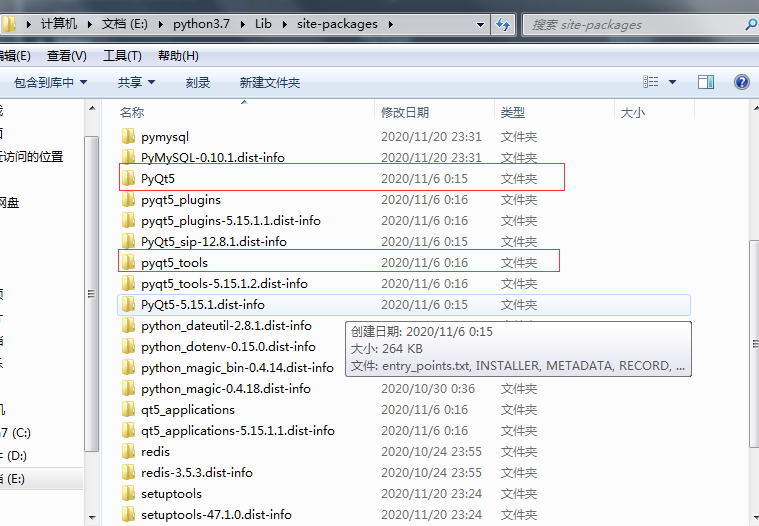Expand the arrow after site-packages in address bar
759x526 pixels.
click(390, 24)
